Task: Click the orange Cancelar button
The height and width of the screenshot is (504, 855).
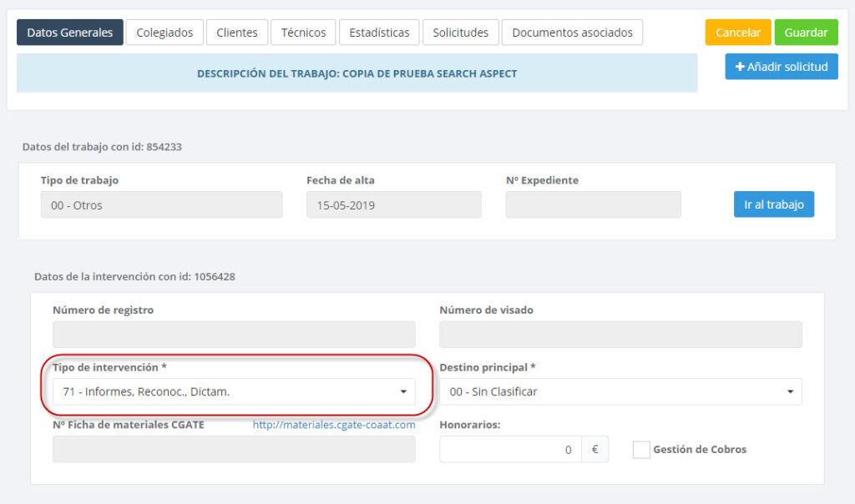Action: click(x=738, y=33)
